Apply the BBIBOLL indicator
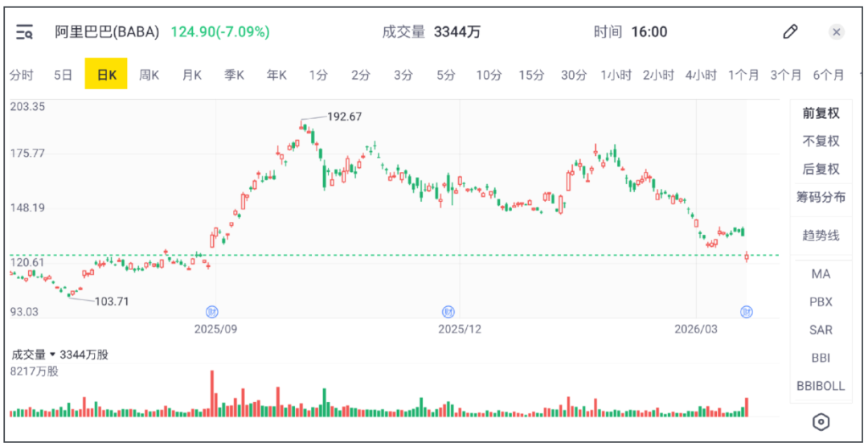868x447 pixels. (821, 386)
